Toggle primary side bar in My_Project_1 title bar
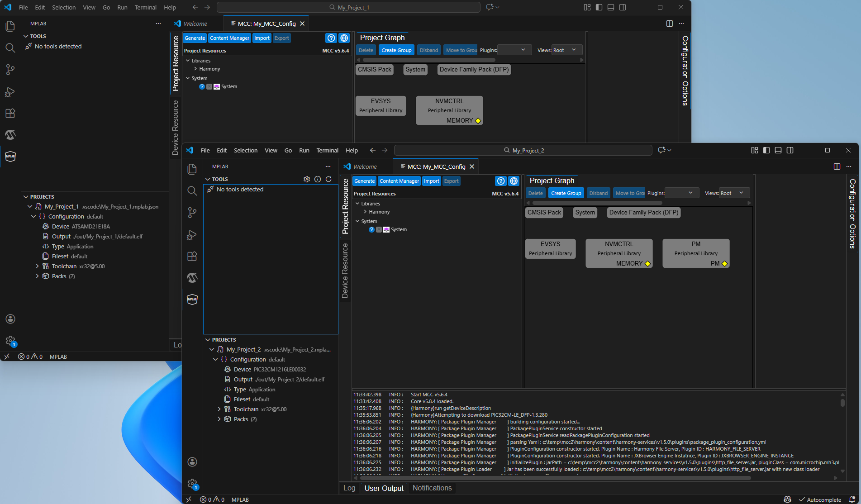861x504 pixels. (x=599, y=7)
